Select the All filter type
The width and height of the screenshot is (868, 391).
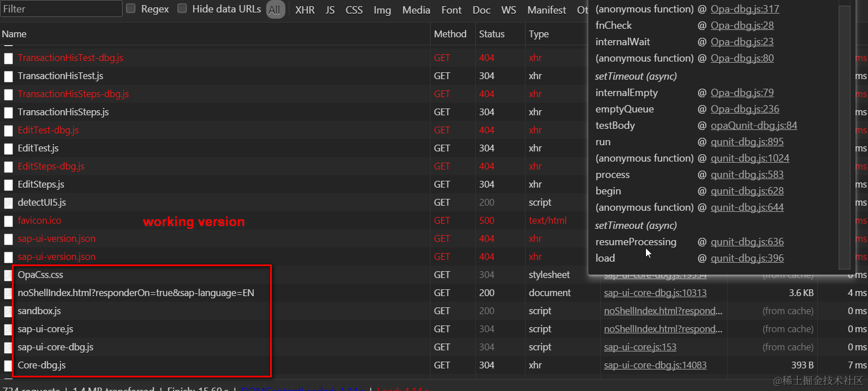pyautogui.click(x=275, y=10)
